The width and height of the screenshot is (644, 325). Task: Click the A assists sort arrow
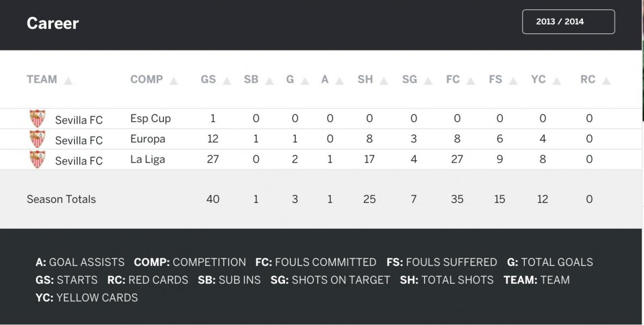pyautogui.click(x=339, y=82)
